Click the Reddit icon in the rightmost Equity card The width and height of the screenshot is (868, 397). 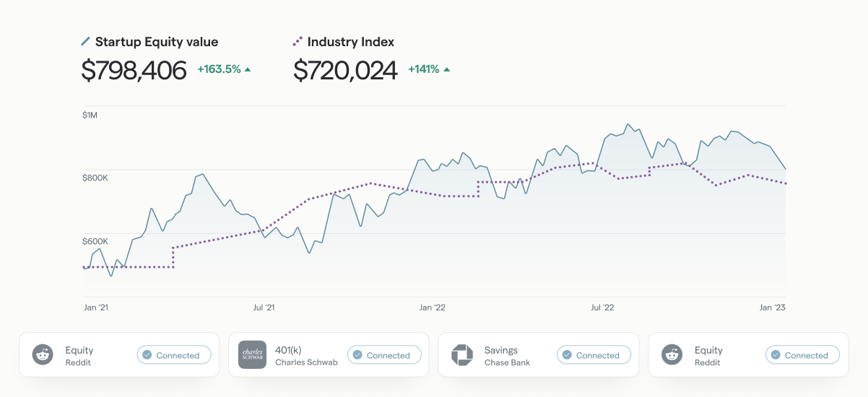point(672,354)
